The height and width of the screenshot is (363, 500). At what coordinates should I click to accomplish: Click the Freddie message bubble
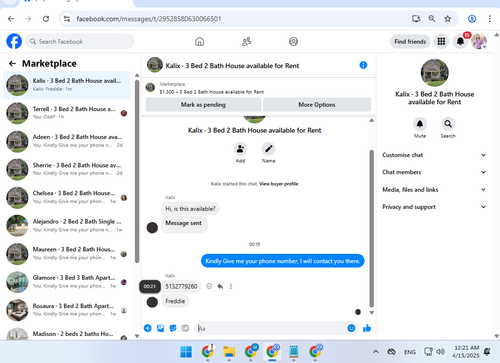(175, 301)
